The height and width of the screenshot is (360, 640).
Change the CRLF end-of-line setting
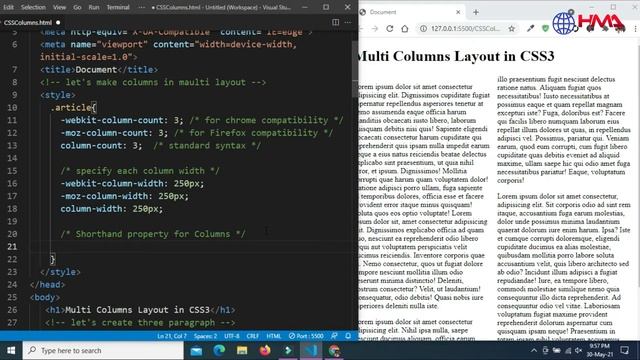tap(253, 336)
